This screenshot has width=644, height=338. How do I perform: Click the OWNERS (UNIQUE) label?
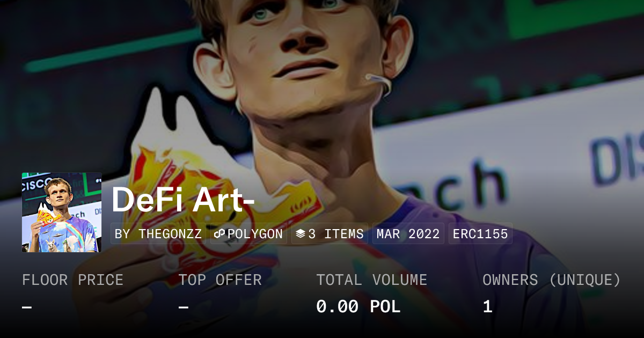tap(552, 280)
